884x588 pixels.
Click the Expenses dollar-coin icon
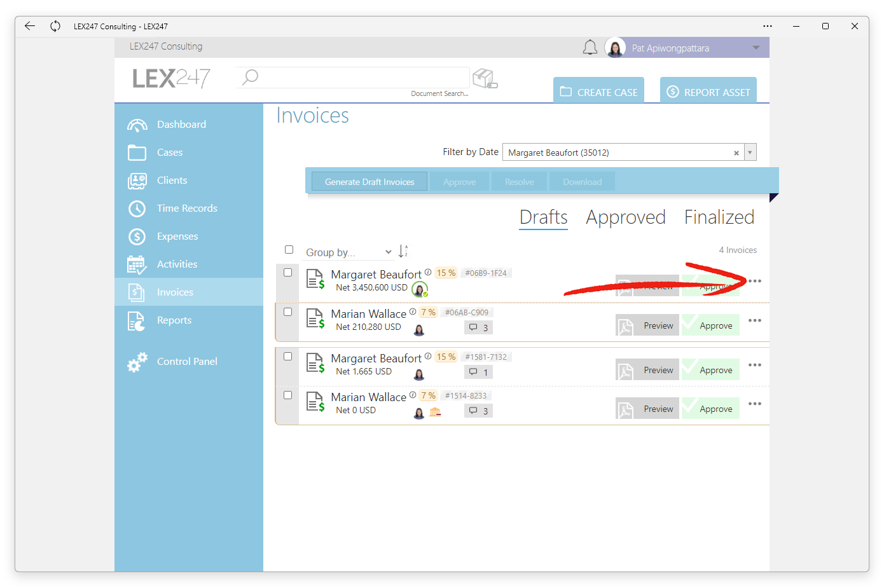pos(137,236)
